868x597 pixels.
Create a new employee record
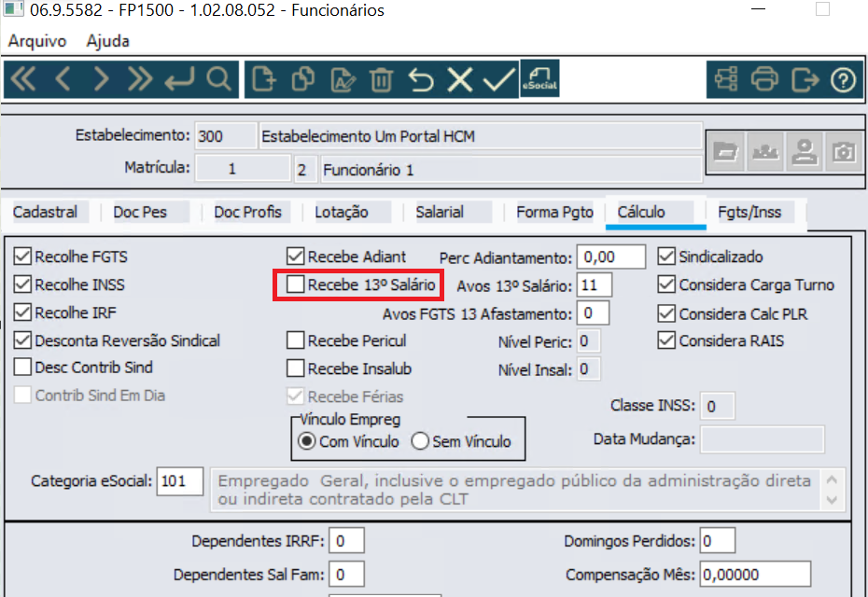(263, 79)
